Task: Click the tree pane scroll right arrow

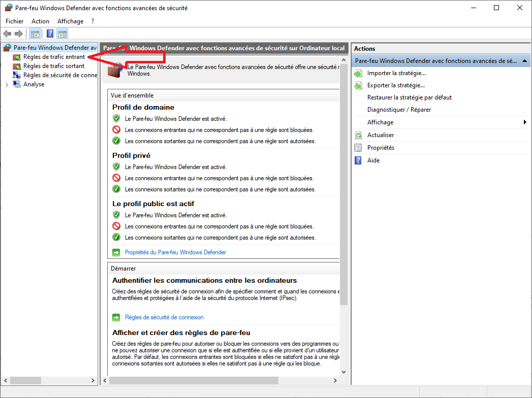Action: pos(92,380)
